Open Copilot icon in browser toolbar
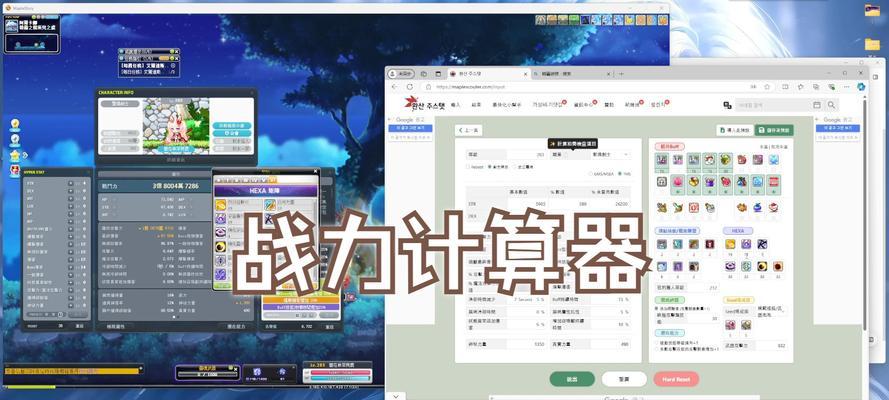The image size is (889, 400). 861,87
